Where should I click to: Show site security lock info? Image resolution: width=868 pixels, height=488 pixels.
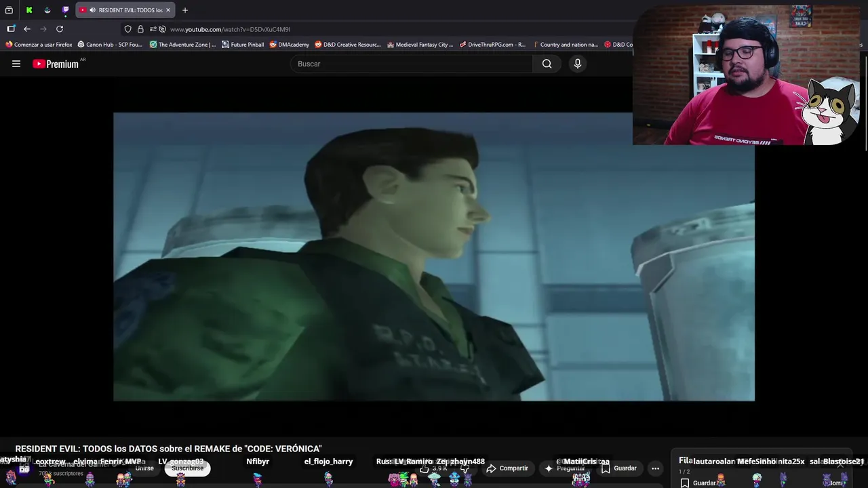click(140, 29)
